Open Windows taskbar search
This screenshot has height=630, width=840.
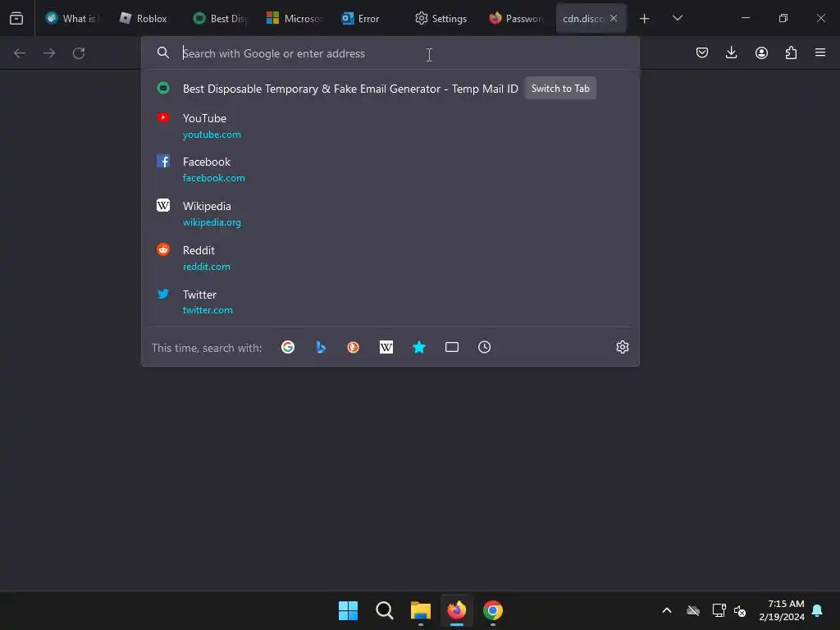tap(385, 610)
